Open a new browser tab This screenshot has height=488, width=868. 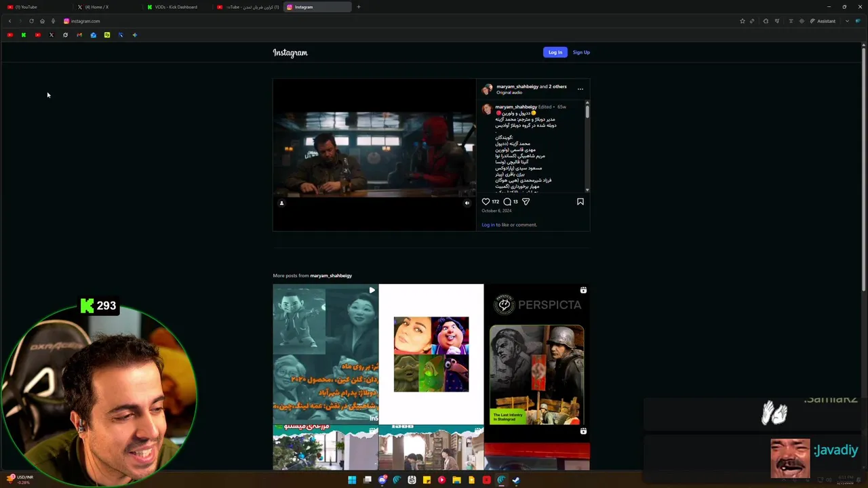click(x=359, y=7)
